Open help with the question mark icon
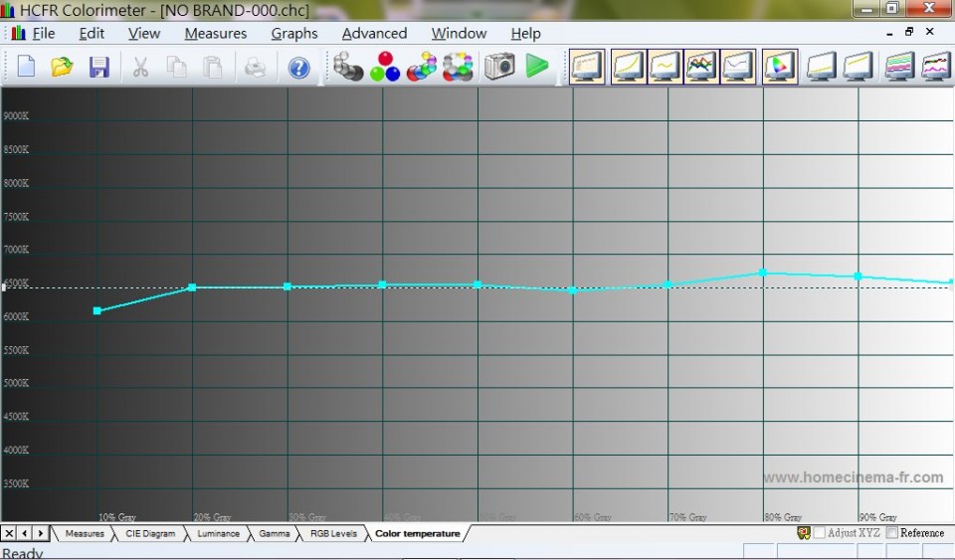 tap(298, 68)
